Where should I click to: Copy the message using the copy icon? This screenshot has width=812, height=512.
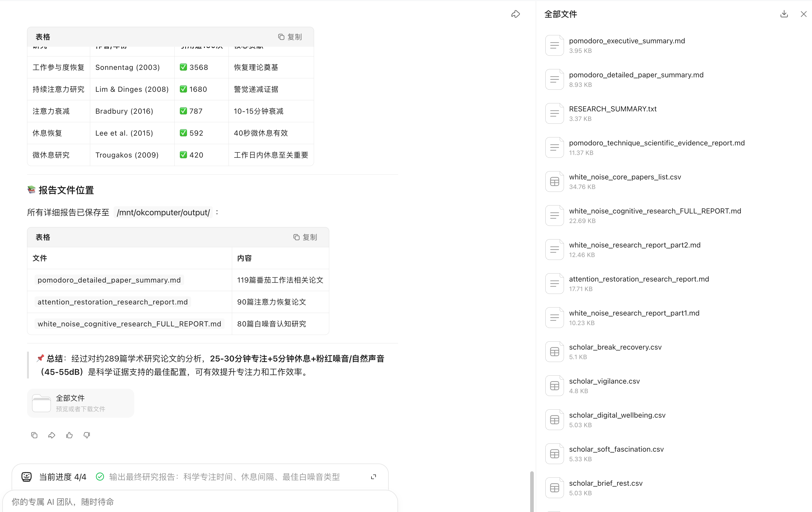[x=34, y=435]
